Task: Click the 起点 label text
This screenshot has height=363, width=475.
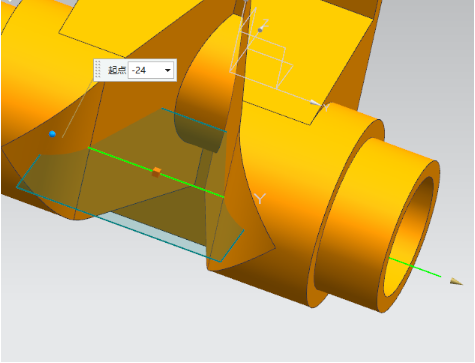Action: click(117, 70)
